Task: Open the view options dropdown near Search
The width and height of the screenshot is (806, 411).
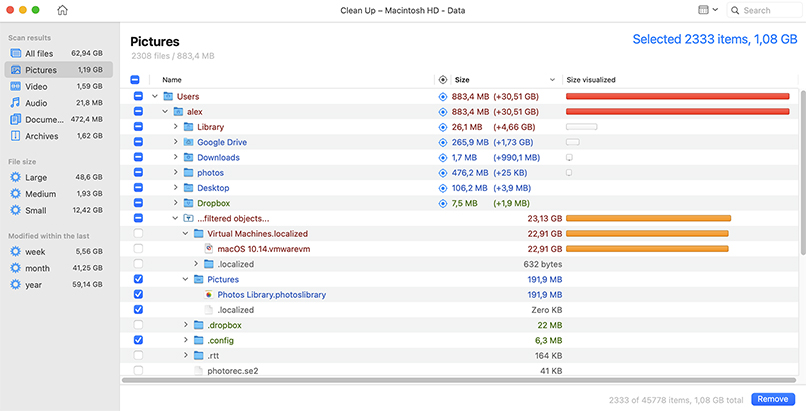Action: coord(706,10)
